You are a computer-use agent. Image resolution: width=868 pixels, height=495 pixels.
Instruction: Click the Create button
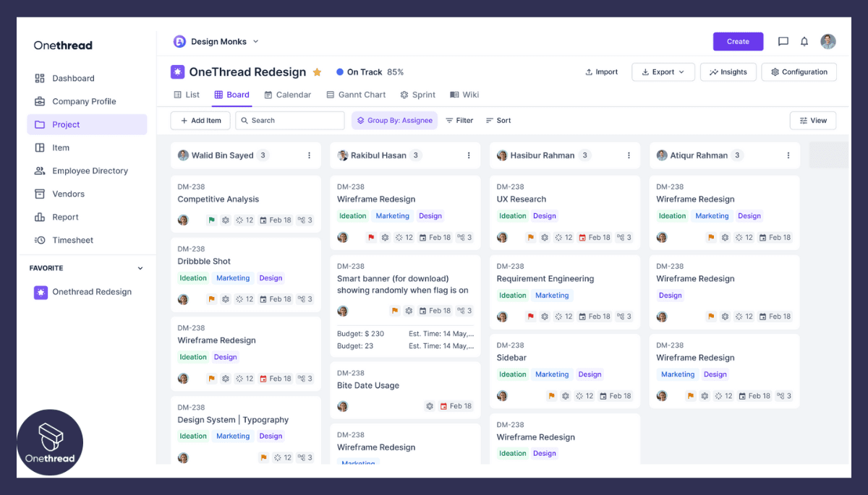click(738, 41)
